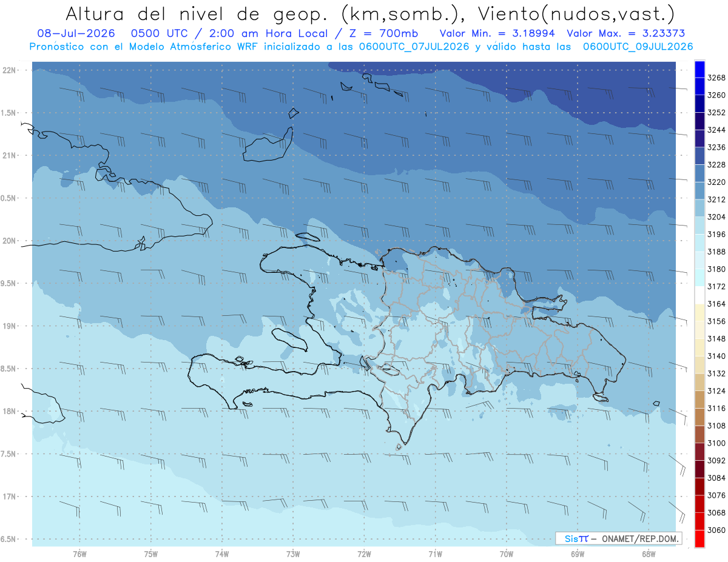
Task: Click the '75W' longitude axis label
Action: pos(151,554)
